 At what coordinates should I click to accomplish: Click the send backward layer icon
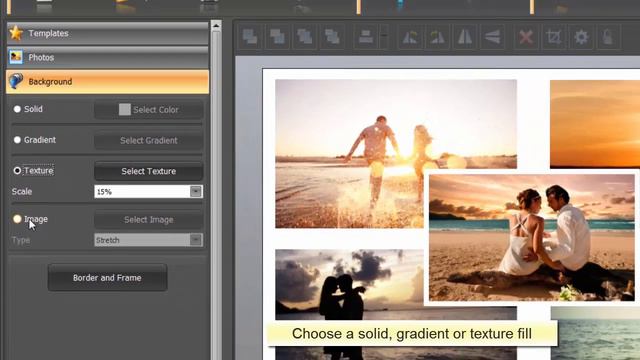coord(332,37)
